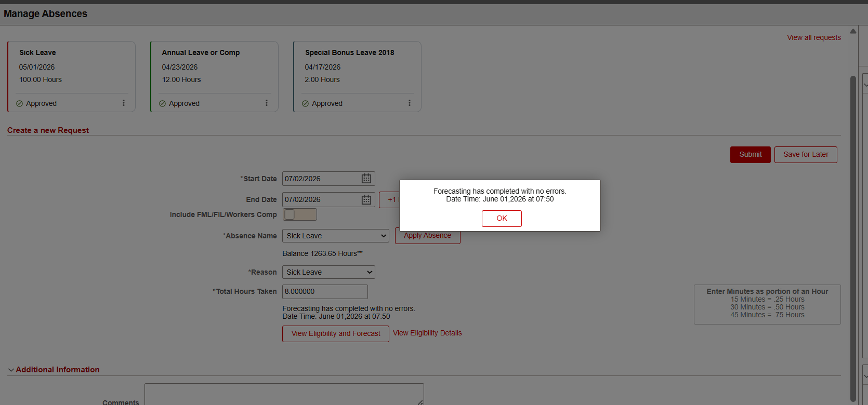The width and height of the screenshot is (868, 405).
Task: Open the Reason dropdown
Action: pos(328,272)
